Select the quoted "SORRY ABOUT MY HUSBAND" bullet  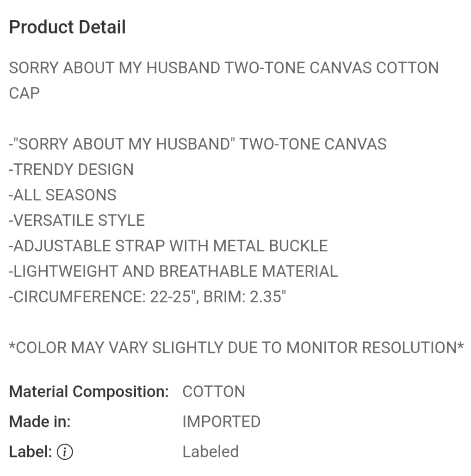[x=198, y=144]
